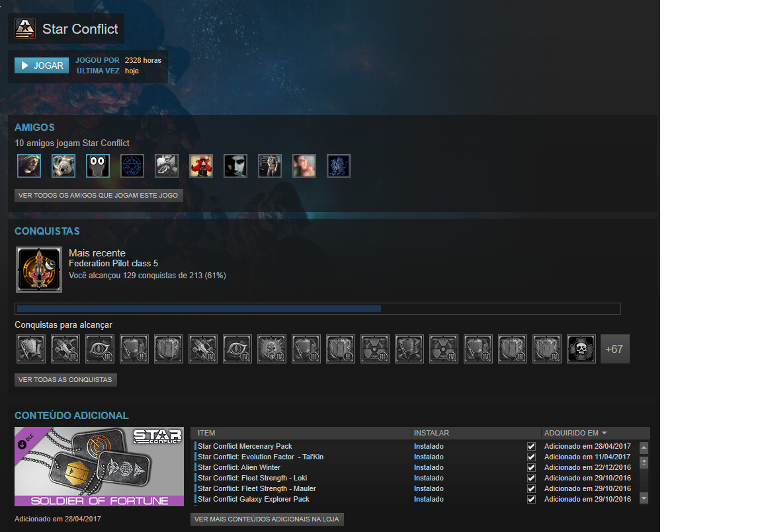
Task: Click the achievements progress bar
Action: coord(317,309)
